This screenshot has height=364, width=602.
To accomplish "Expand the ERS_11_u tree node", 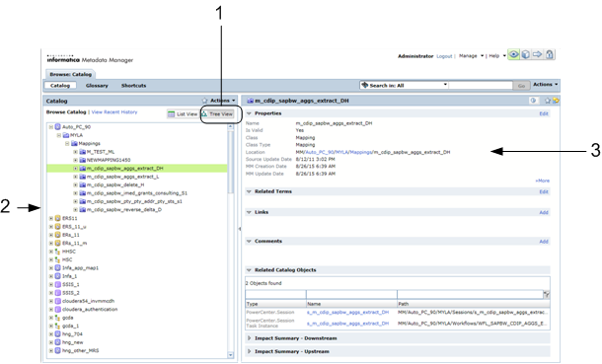I will [x=50, y=227].
